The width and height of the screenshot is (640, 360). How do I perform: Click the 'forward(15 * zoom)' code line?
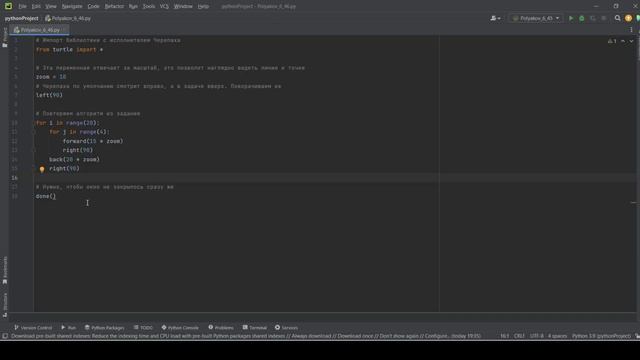click(93, 141)
